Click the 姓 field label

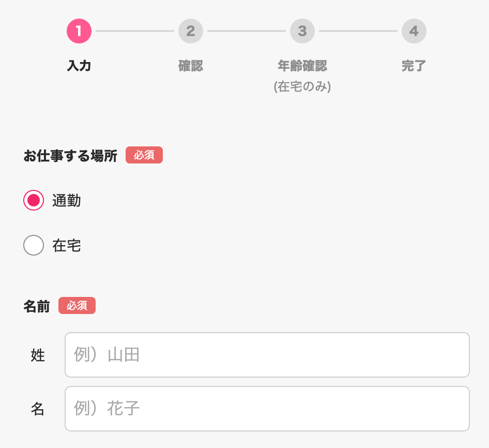pyautogui.click(x=38, y=355)
